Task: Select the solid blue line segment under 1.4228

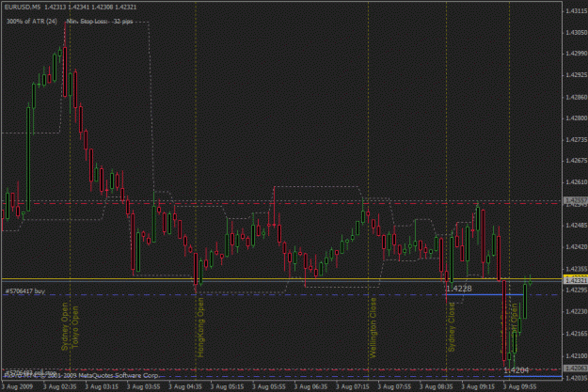Action: pos(485,294)
